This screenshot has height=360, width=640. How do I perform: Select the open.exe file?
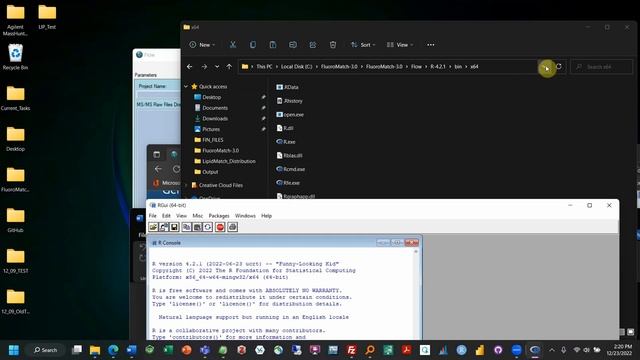coord(293,115)
